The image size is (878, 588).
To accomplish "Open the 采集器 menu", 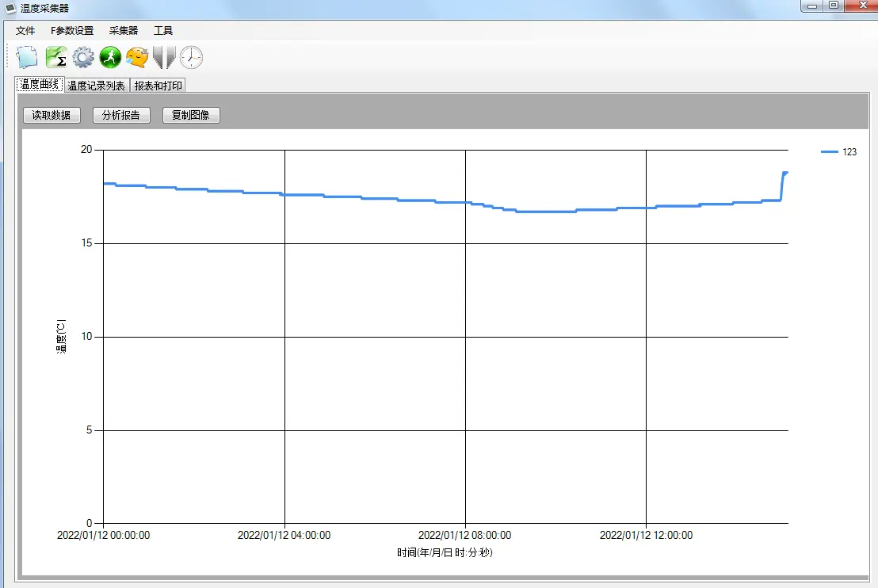I will (124, 31).
